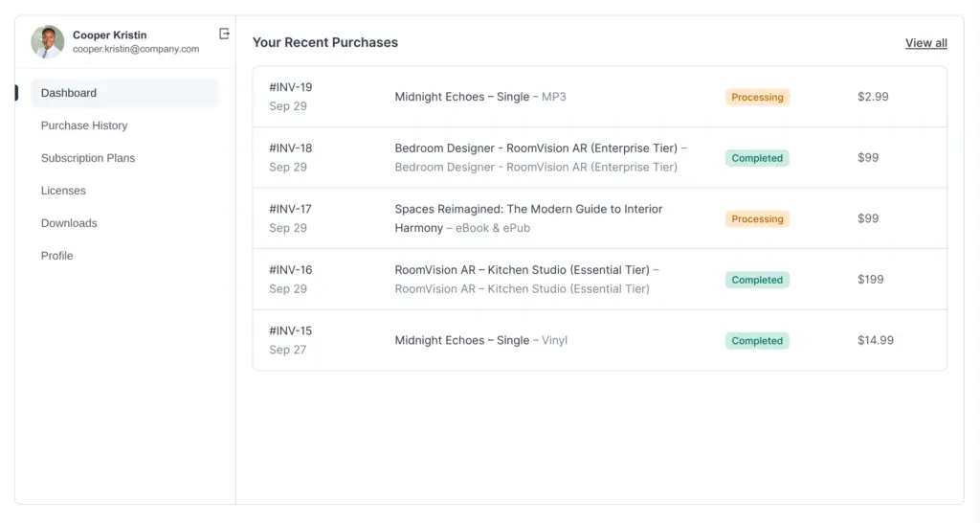
Task: Open Subscription Plans in sidebar
Action: (88, 158)
